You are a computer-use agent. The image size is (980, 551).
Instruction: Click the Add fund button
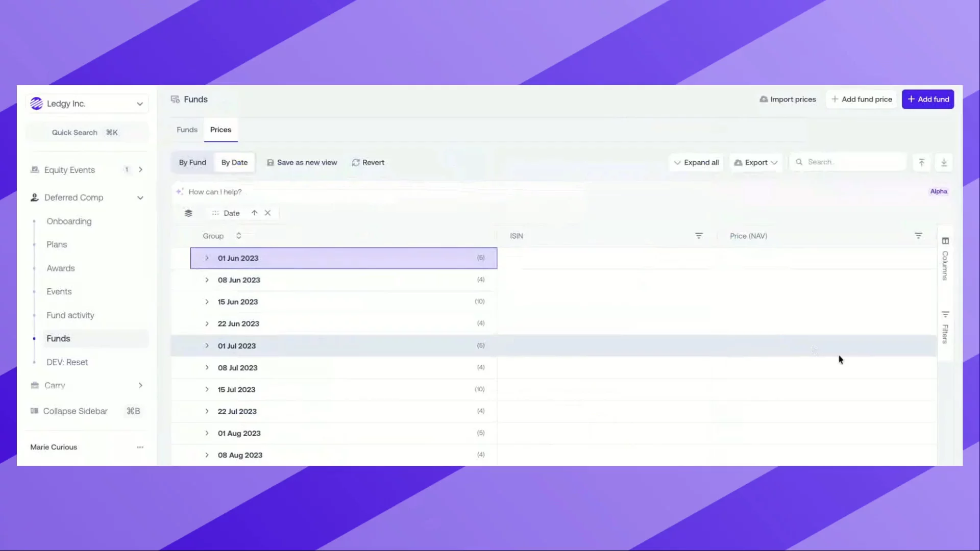[x=927, y=99]
